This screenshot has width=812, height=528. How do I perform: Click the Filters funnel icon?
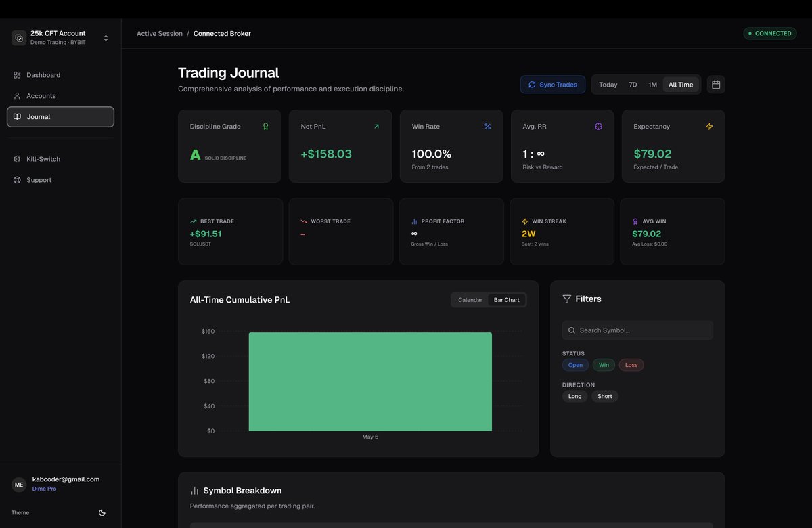pyautogui.click(x=567, y=299)
